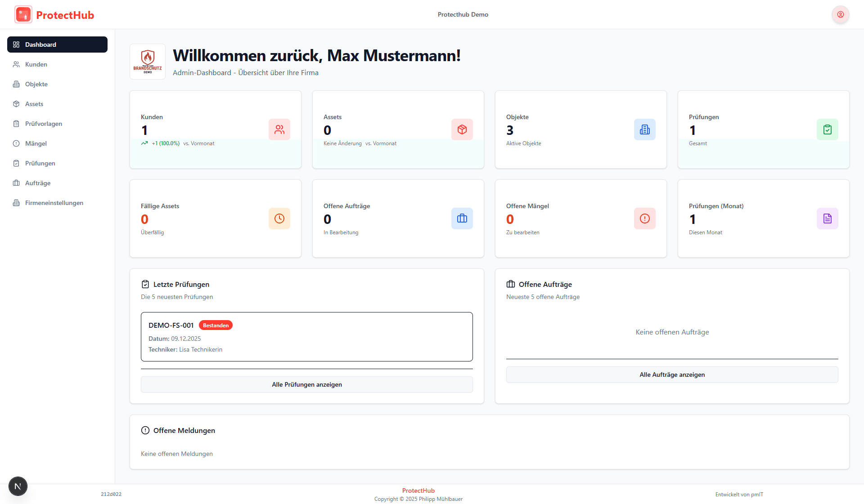864x504 pixels.
Task: Go to Mängel sidebar item
Action: tap(36, 143)
